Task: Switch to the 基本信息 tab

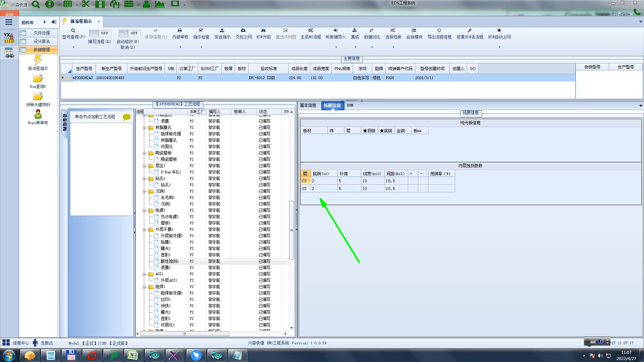Action: tap(308, 105)
